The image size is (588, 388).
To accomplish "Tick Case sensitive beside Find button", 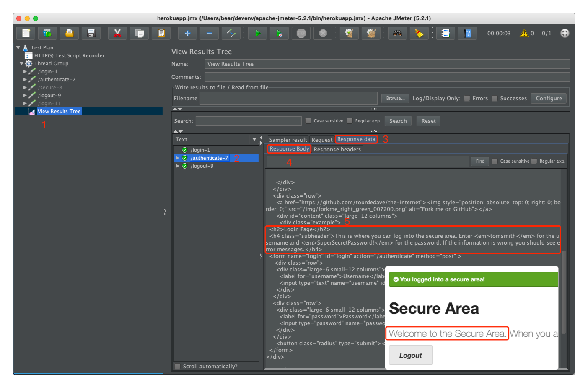I will click(x=495, y=161).
